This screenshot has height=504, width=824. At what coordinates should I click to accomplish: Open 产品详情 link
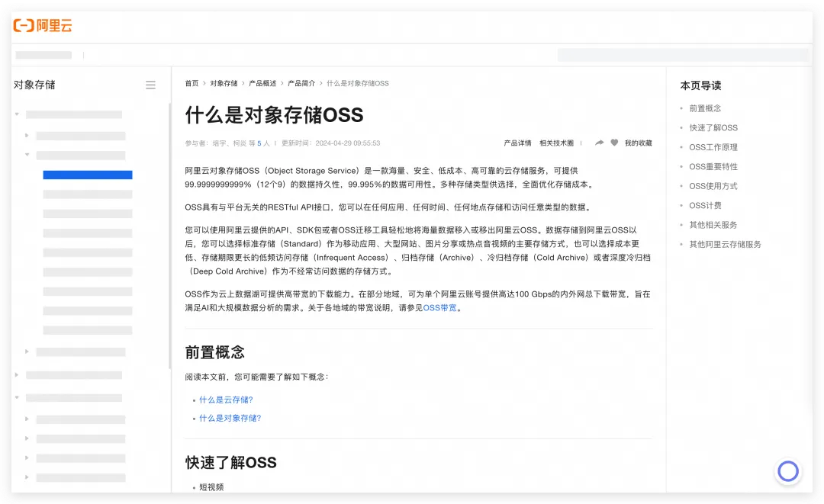pos(517,143)
